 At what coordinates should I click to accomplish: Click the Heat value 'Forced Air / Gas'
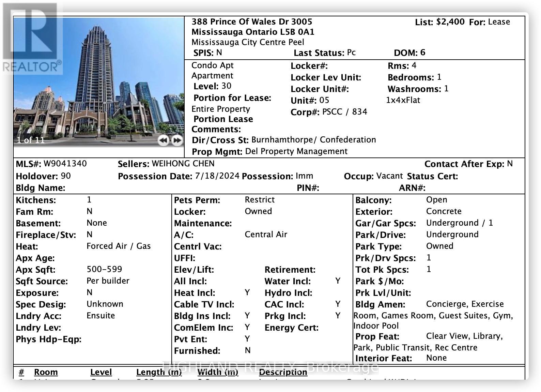coord(119,246)
